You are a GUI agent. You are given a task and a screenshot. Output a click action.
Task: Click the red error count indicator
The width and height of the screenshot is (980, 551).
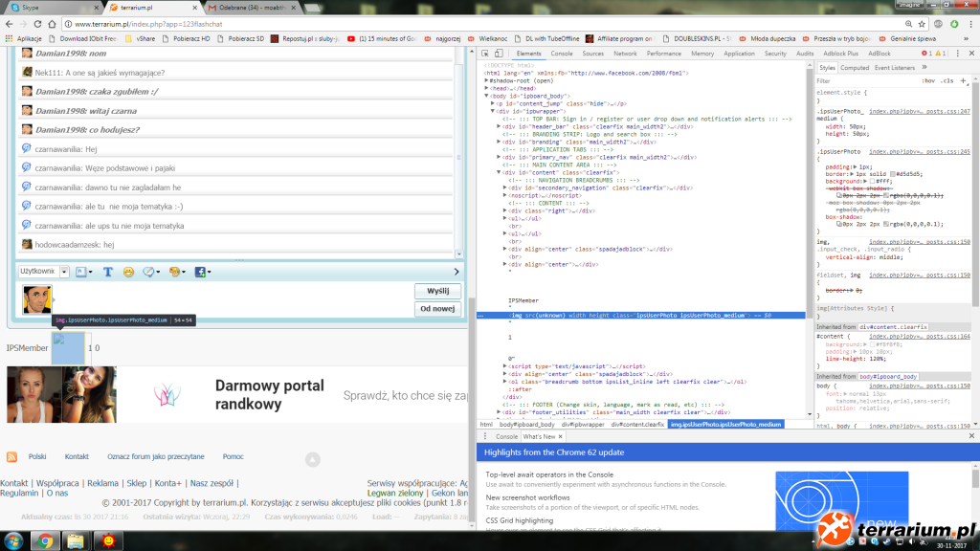(926, 54)
